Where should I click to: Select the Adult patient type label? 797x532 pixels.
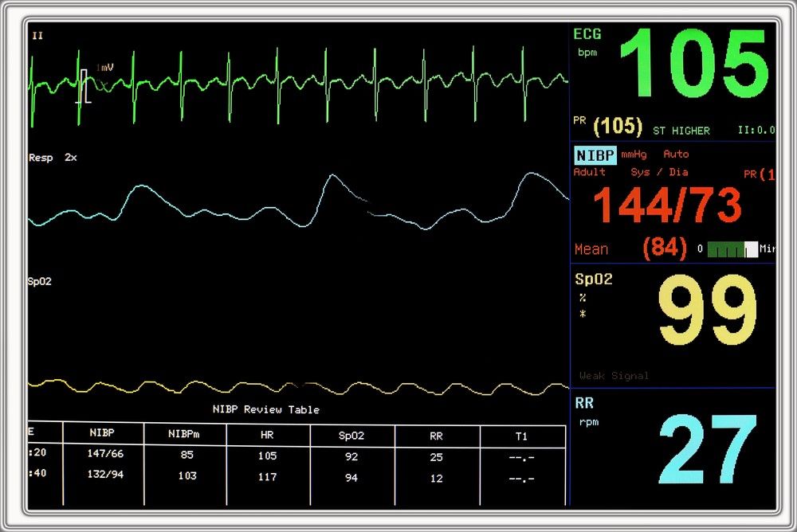(x=590, y=172)
